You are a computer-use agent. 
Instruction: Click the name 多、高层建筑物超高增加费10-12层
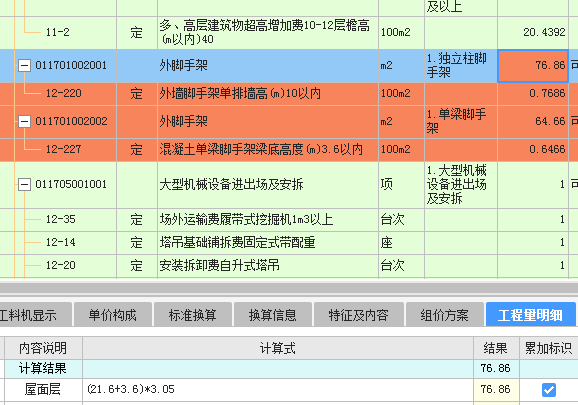pyautogui.click(x=264, y=32)
